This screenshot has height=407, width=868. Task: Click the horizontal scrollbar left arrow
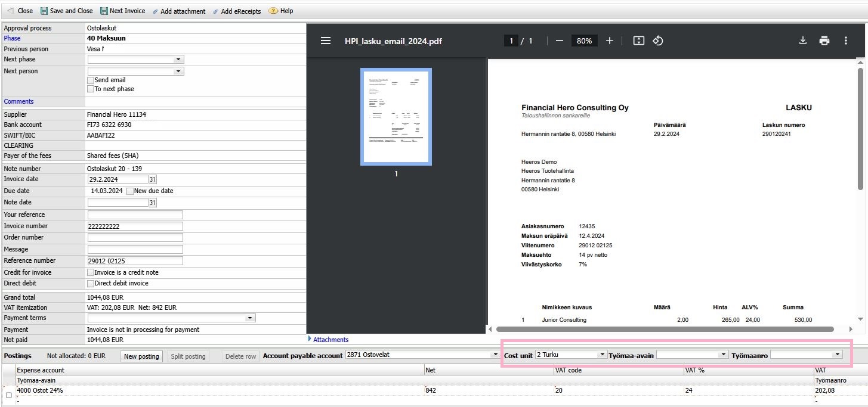click(490, 329)
